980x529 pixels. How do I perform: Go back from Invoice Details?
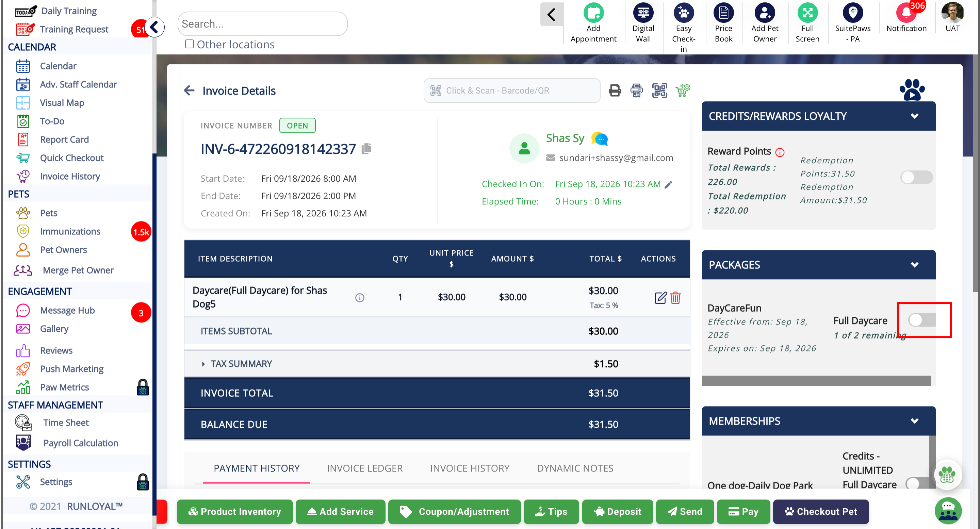[x=189, y=90]
